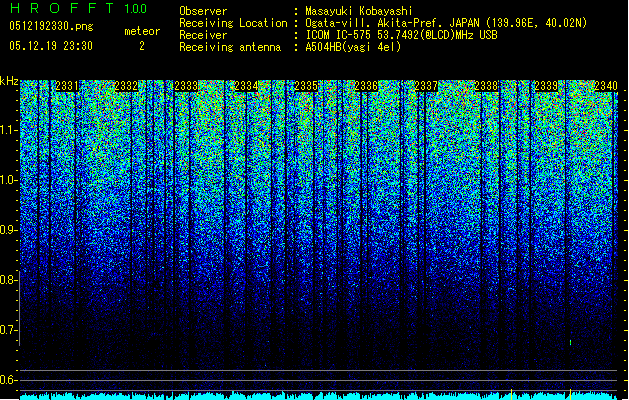Click the 2339 time marker
Screen dimensions: 629x400
click(546, 86)
